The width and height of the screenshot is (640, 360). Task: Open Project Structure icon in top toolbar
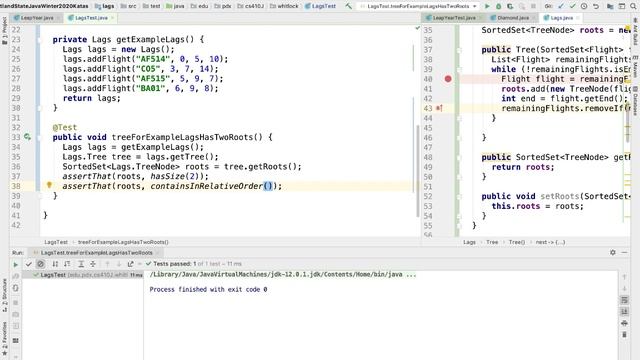pos(610,6)
